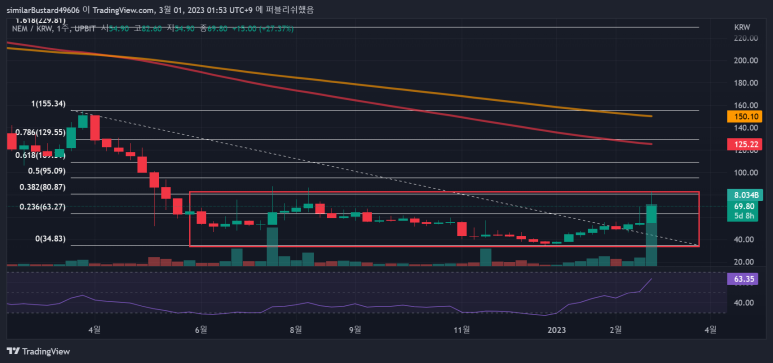Click the 220.00 price axis label

(x=746, y=38)
